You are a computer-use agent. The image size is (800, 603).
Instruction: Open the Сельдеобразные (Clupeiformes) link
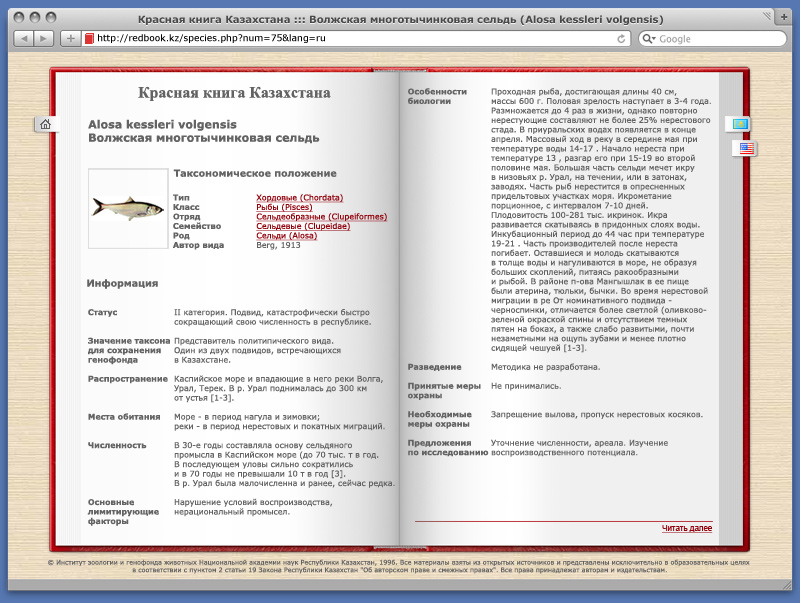coord(321,217)
